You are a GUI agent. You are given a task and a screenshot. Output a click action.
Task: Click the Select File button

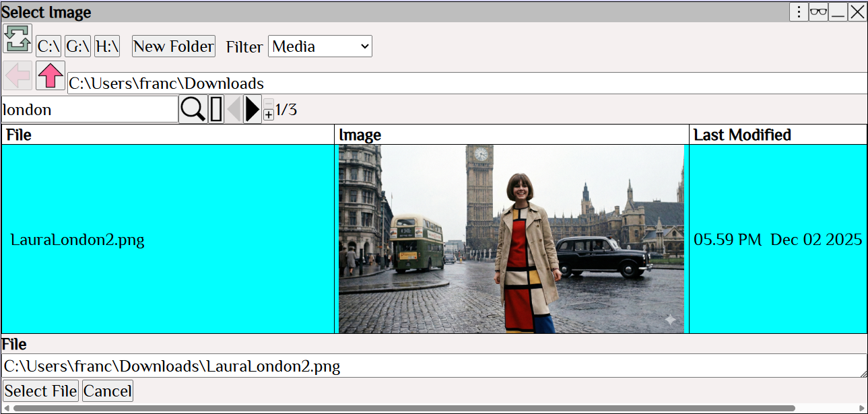coord(41,391)
